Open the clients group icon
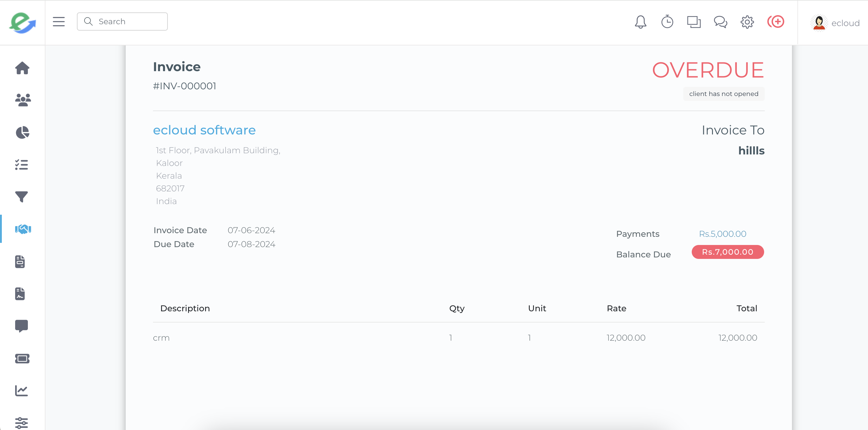 tap(23, 100)
